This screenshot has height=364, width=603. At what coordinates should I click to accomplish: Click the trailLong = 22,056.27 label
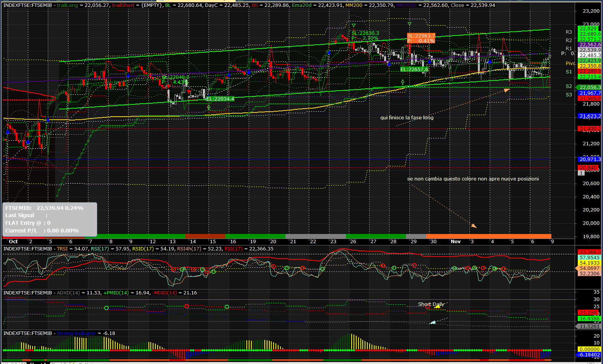[83, 5]
